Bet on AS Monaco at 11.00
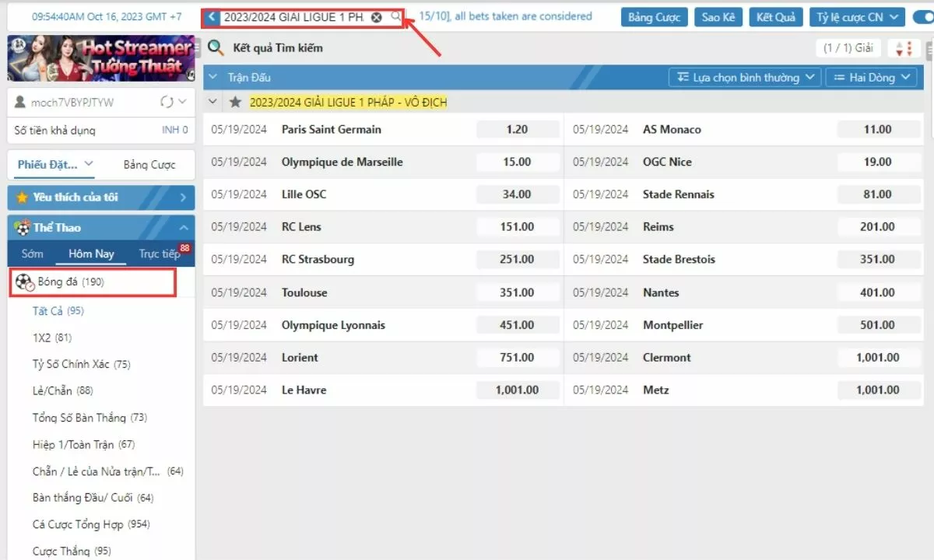Image resolution: width=934 pixels, height=560 pixels. (x=878, y=129)
